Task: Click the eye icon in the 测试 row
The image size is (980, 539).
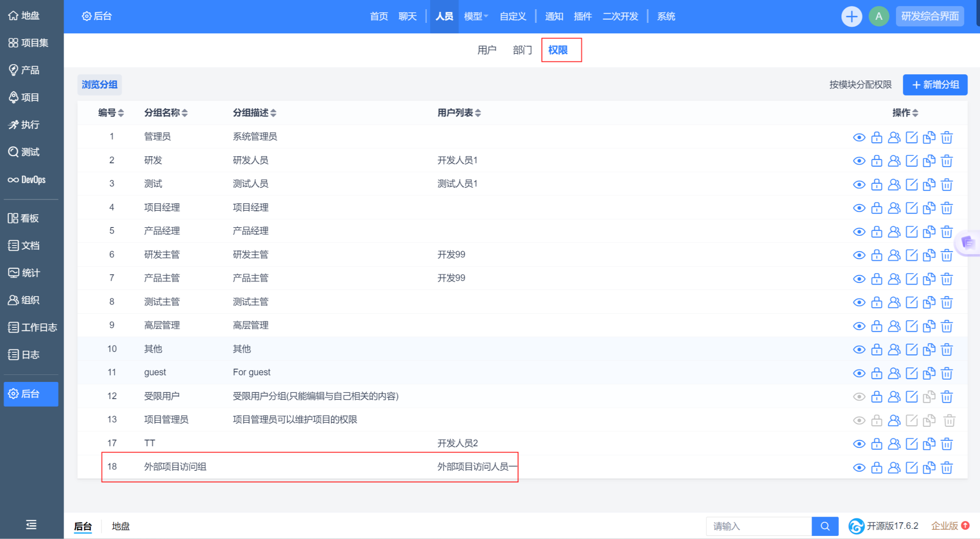Action: click(859, 184)
